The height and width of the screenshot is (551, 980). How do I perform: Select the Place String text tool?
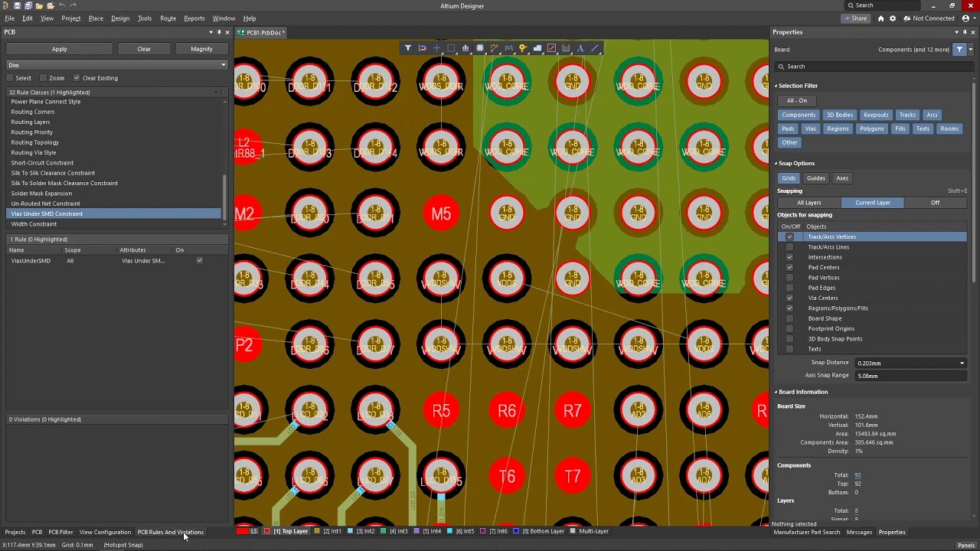coord(580,48)
